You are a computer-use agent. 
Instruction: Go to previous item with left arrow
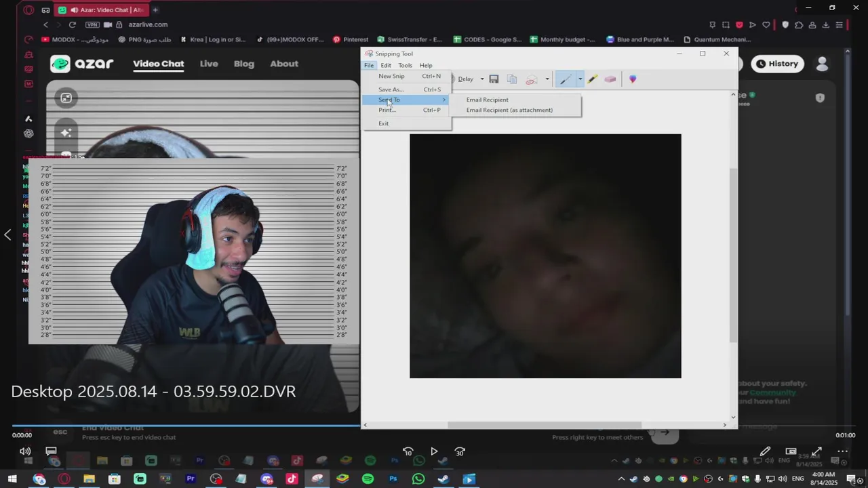[7, 235]
